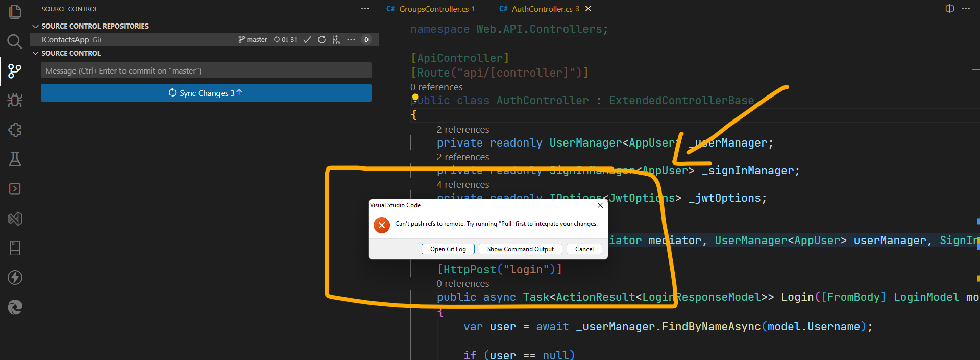Click the Sync Changes 3 button
Viewport: 980px width, 360px height.
[206, 93]
